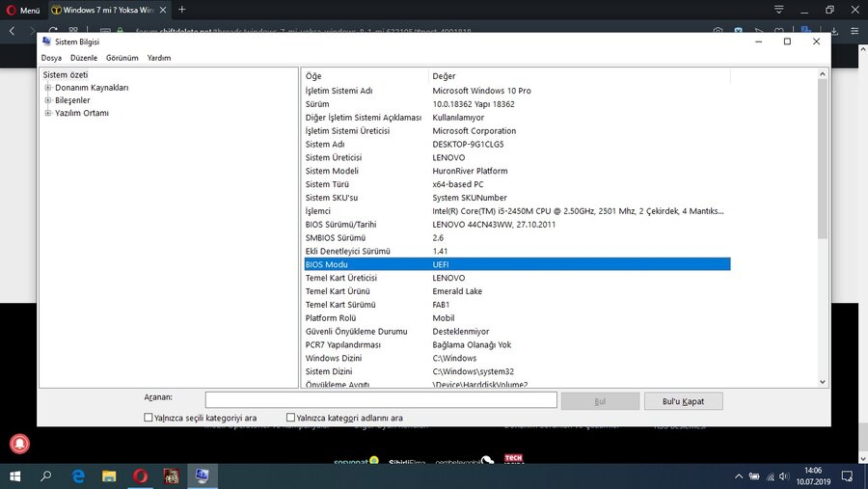Open the volume control in the tray

[x=784, y=476]
